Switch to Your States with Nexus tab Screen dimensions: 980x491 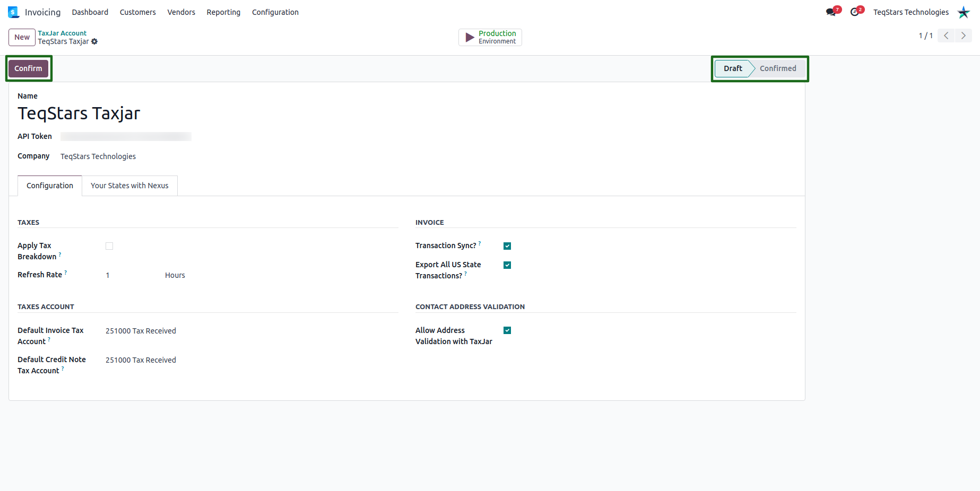[129, 186]
